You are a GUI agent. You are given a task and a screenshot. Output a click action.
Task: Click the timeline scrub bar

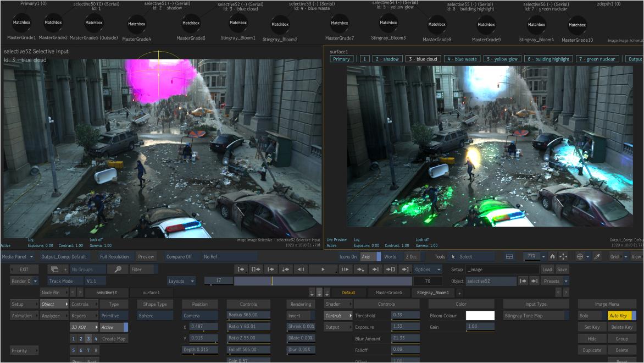[323, 281]
